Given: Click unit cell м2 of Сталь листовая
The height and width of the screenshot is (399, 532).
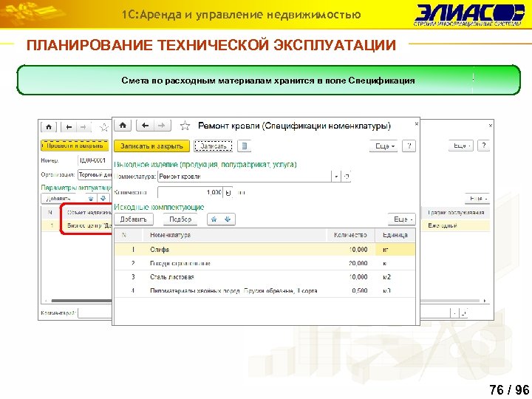Looking at the screenshot, I should click(x=395, y=277).
